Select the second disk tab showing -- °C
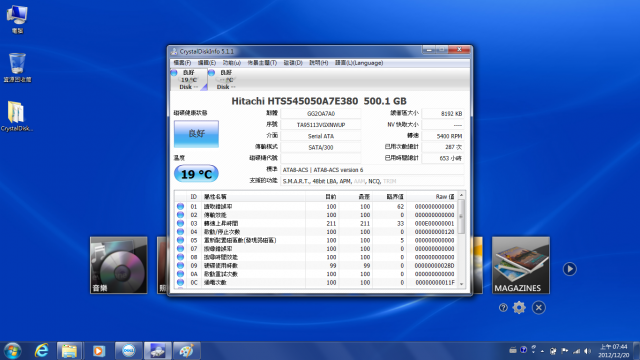The image size is (640, 360). [226, 80]
